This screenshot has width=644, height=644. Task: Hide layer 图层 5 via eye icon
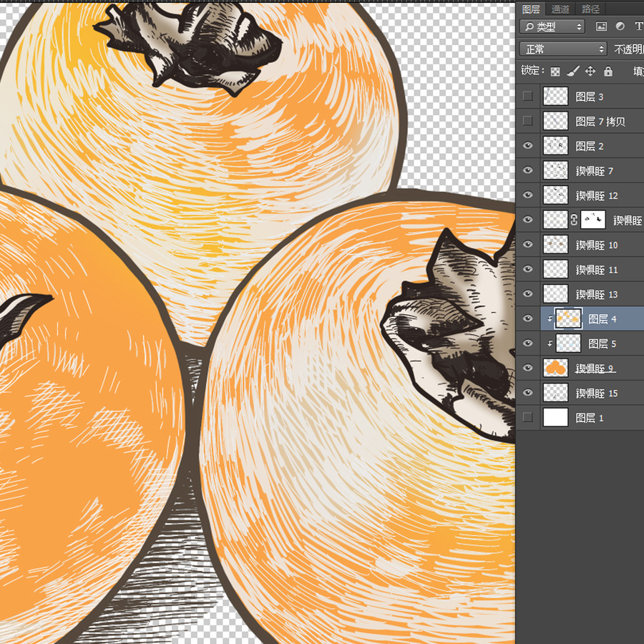pyautogui.click(x=528, y=343)
